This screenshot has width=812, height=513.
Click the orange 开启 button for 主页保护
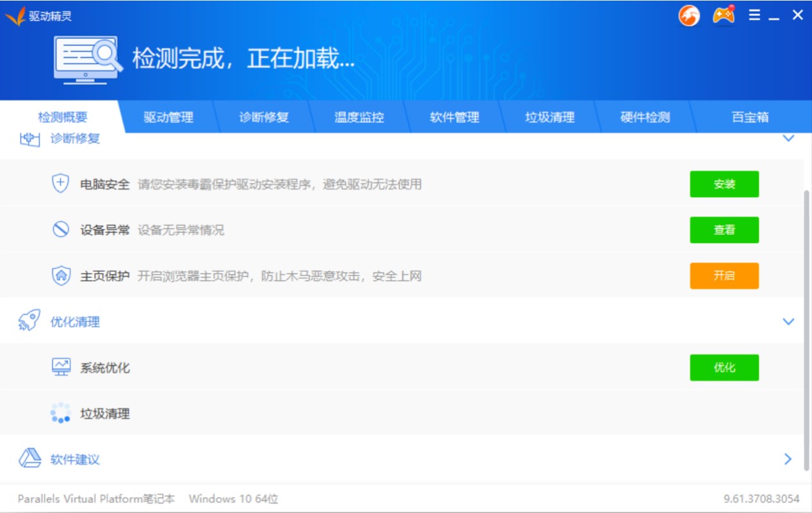[724, 276]
